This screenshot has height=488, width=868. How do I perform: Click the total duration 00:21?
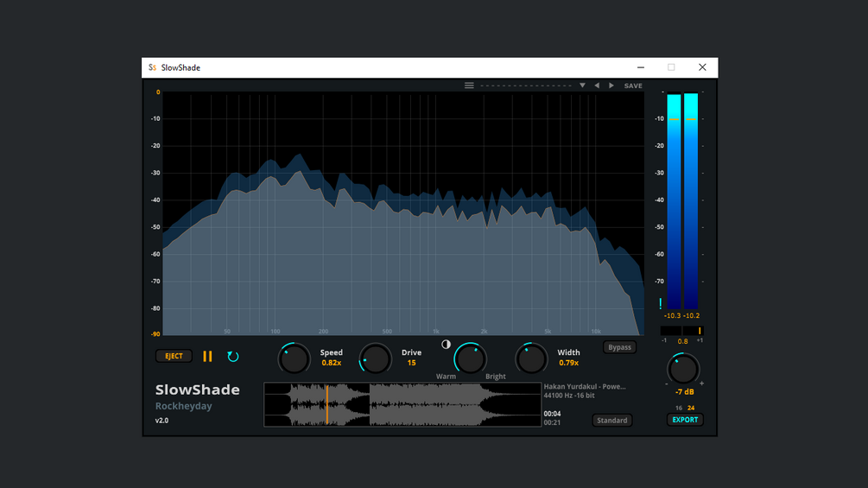(552, 422)
